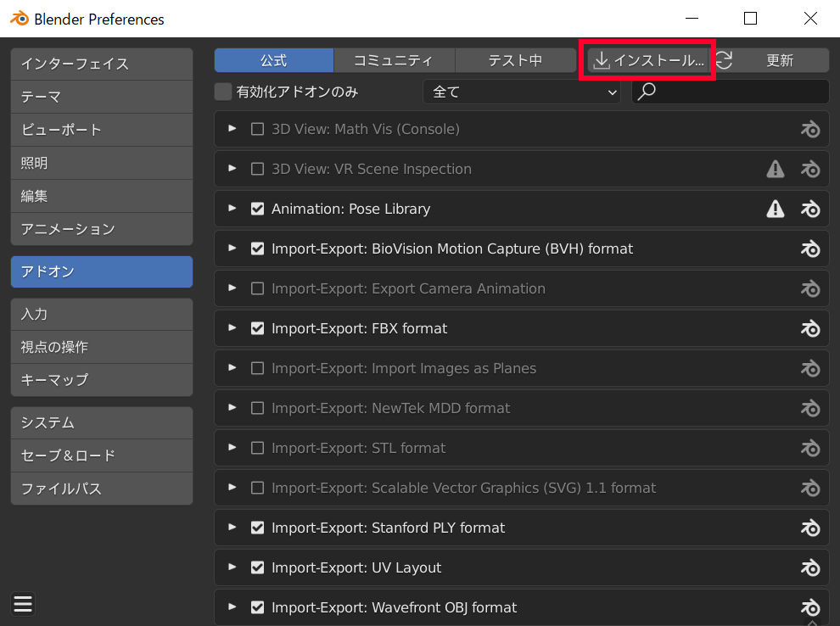Click the Blender logo on the FBX format row
This screenshot has height=626, width=840.
(810, 328)
